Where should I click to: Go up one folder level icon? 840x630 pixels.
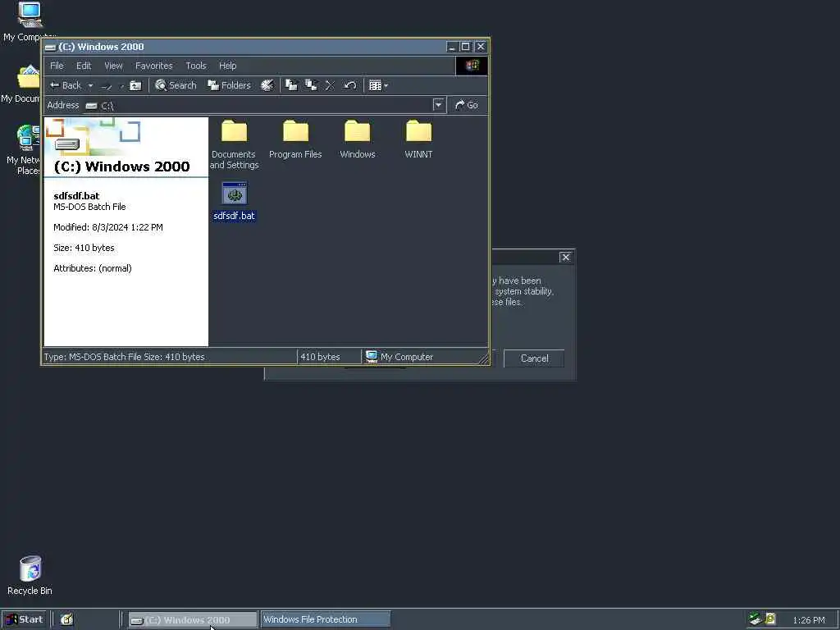pyautogui.click(x=135, y=85)
